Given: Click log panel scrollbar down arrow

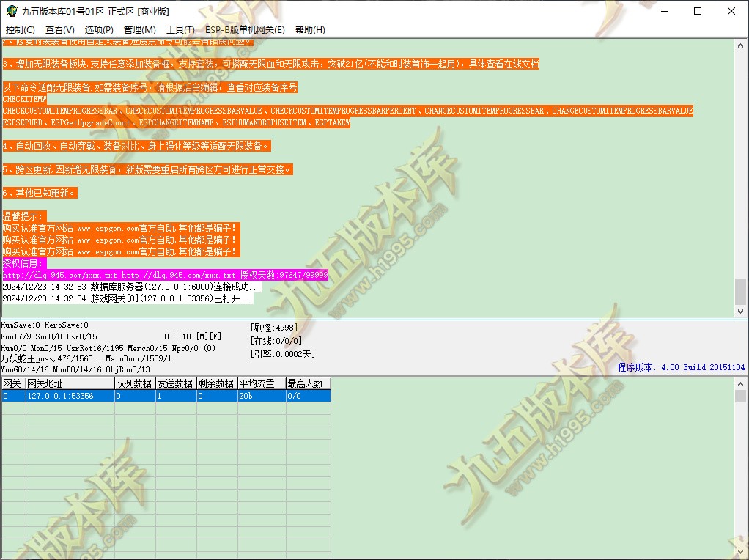Looking at the screenshot, I should click(740, 311).
